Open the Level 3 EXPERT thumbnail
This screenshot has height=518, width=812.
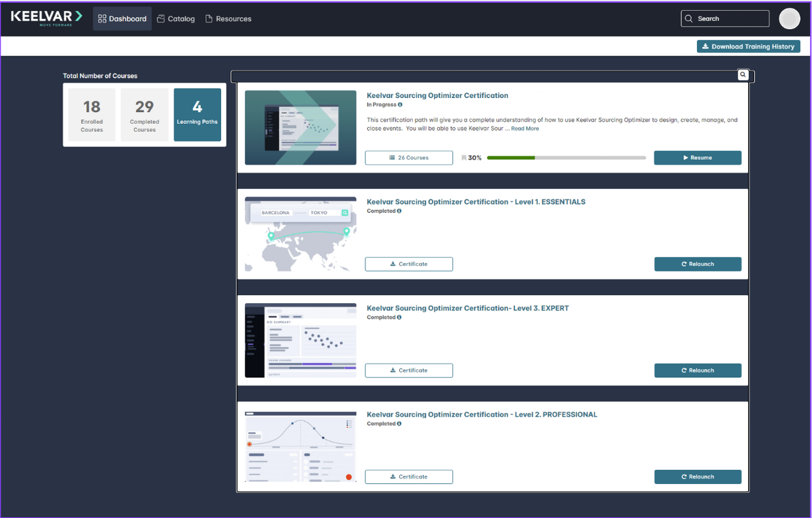pos(301,341)
